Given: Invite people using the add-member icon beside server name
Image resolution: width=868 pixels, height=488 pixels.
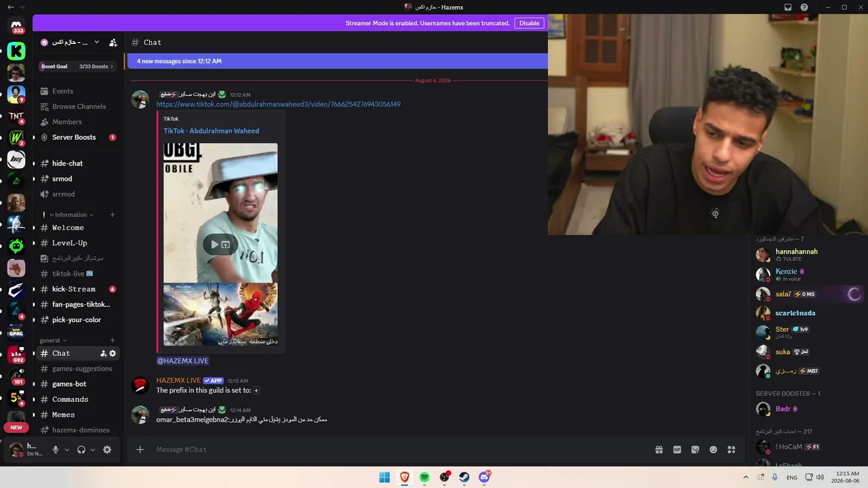Looking at the screenshot, I should (x=113, y=42).
